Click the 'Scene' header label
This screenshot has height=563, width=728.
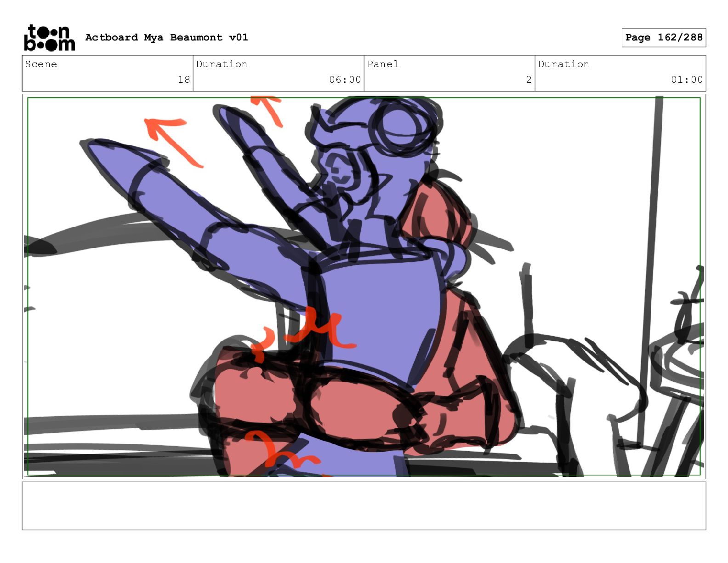tap(41, 64)
